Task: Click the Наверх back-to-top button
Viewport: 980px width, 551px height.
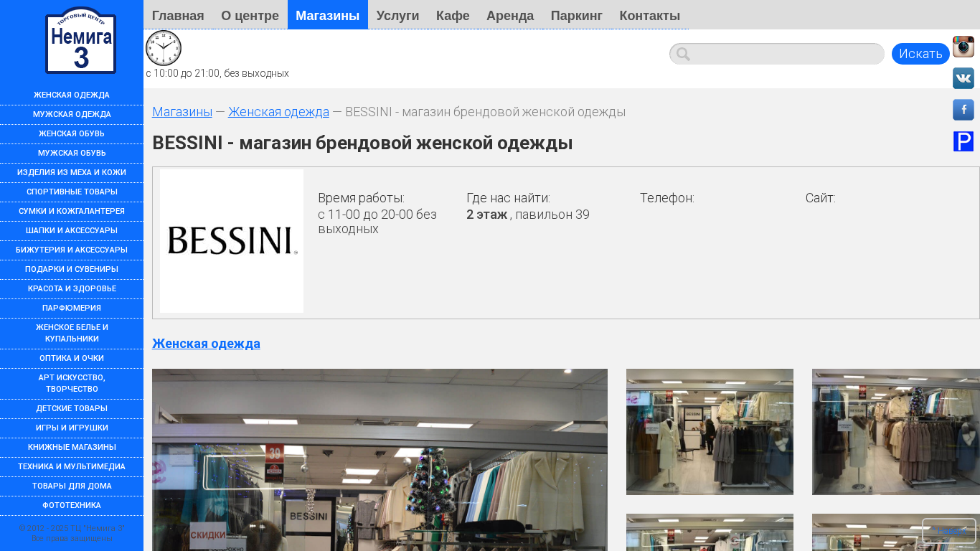Action: pyautogui.click(x=948, y=531)
